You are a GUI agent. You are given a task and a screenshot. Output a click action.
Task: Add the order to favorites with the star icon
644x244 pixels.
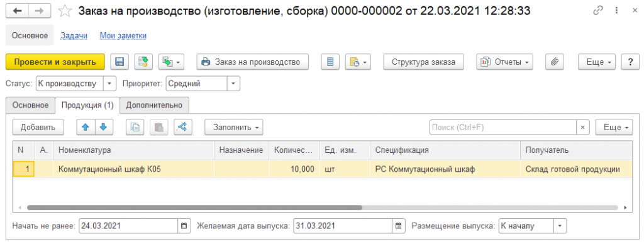coord(65,11)
